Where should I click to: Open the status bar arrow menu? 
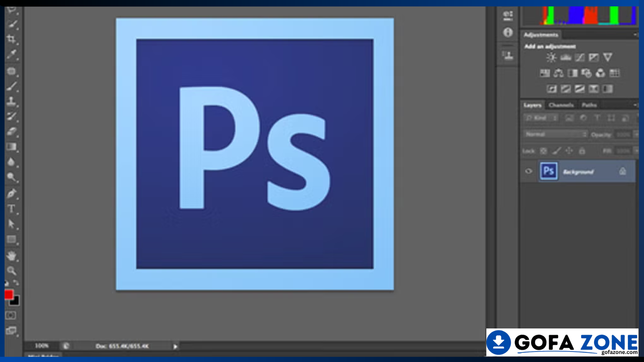click(175, 347)
